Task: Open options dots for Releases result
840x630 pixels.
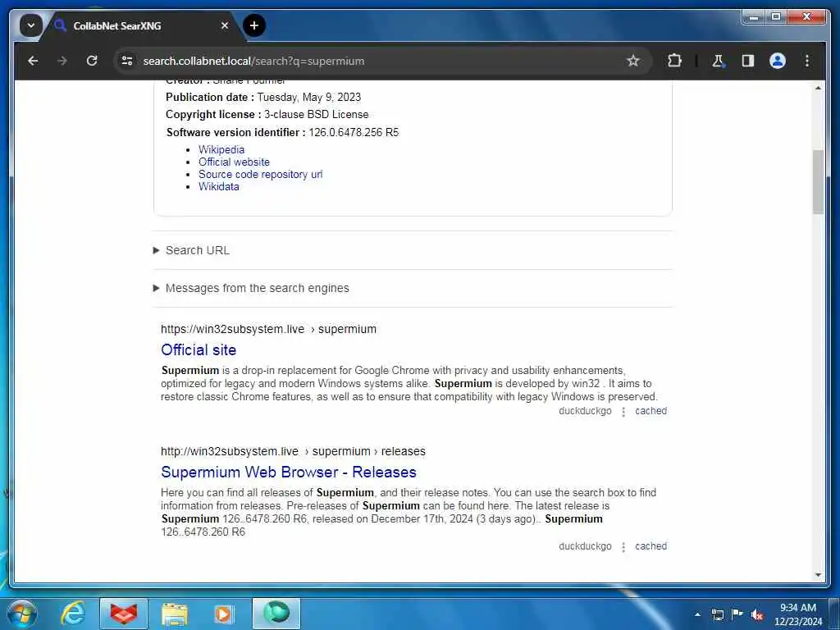Action: (x=623, y=547)
